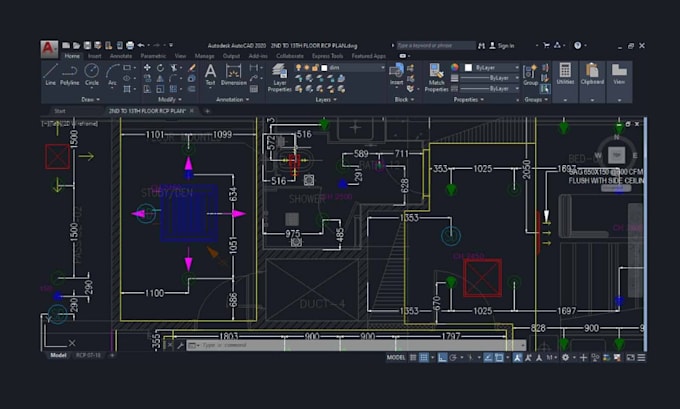
Task: Choose the Circle tool
Action: click(92, 74)
